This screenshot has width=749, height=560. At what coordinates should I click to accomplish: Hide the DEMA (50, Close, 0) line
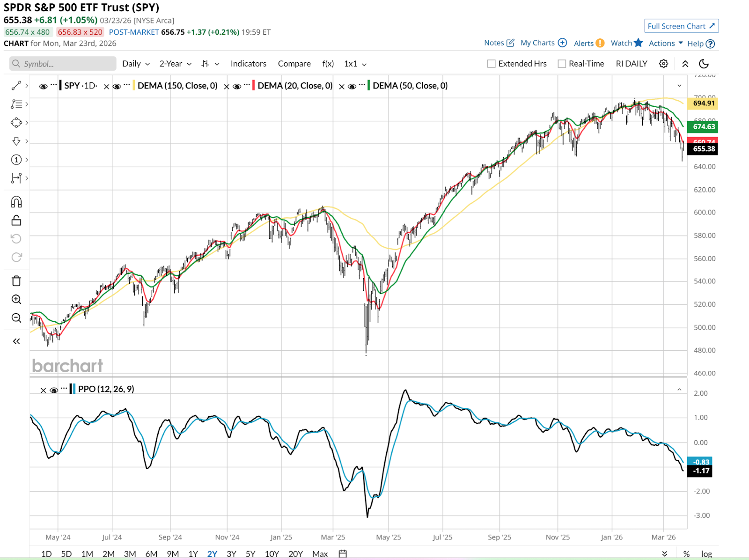tap(352, 87)
